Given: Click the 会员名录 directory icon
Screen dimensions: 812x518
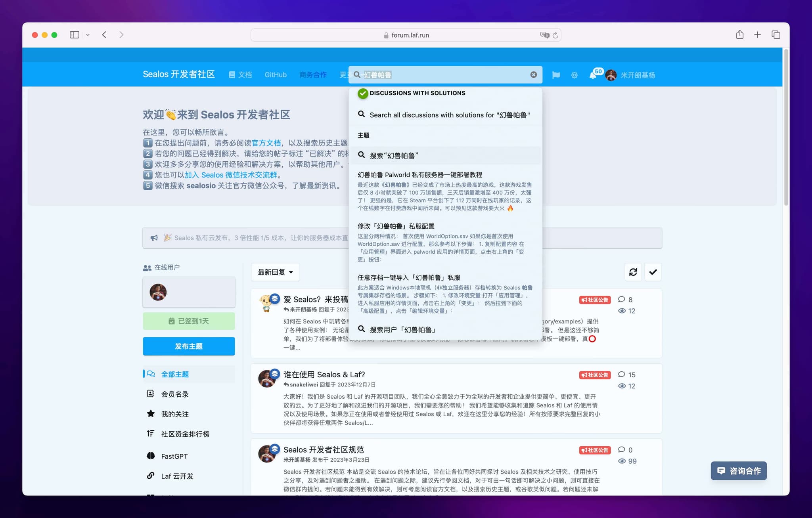Looking at the screenshot, I should click(151, 394).
